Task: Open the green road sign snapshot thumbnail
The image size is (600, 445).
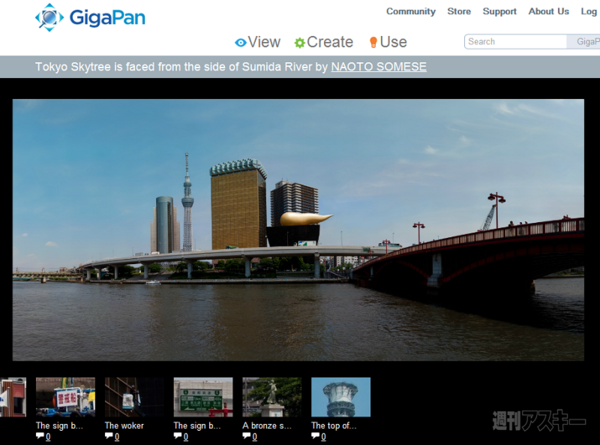Action: 203,397
